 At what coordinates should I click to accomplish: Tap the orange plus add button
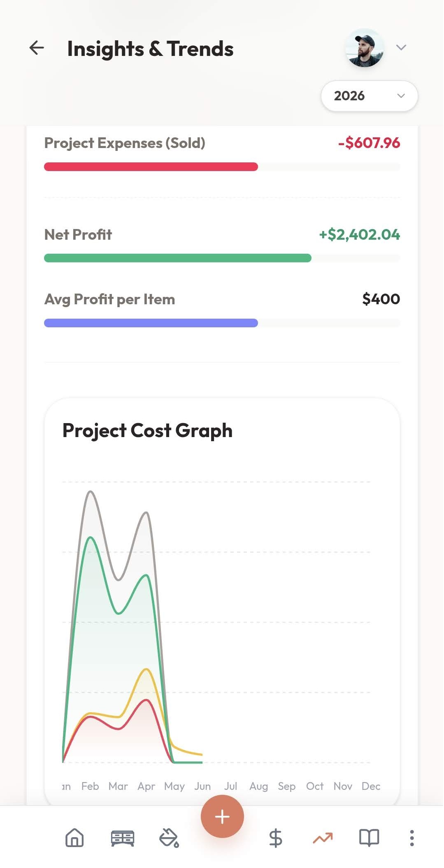click(x=222, y=816)
